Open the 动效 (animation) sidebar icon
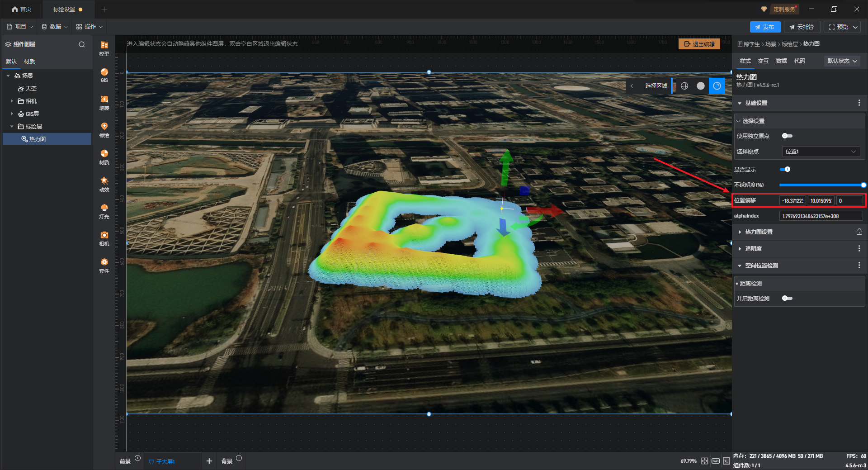 click(x=104, y=184)
